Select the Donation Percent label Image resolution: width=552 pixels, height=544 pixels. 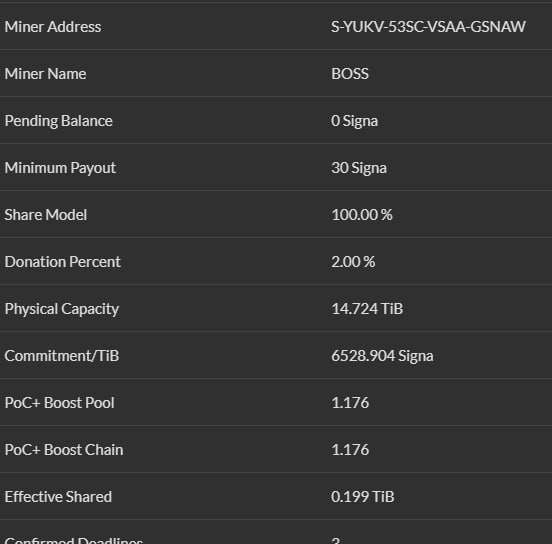(63, 262)
